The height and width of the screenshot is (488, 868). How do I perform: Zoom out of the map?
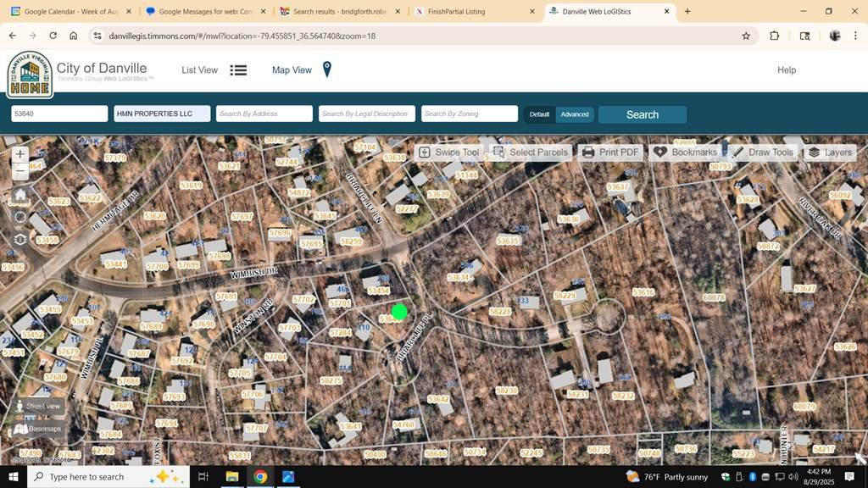[19, 172]
